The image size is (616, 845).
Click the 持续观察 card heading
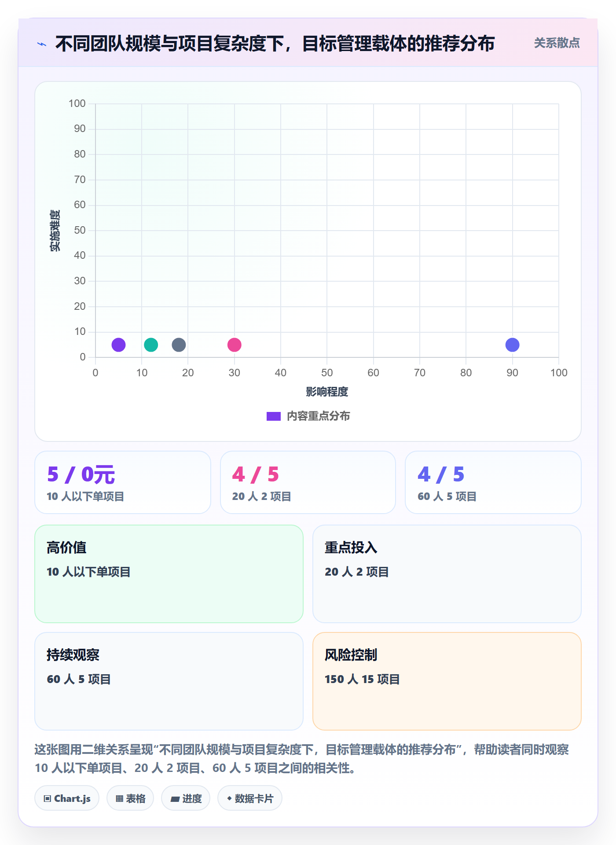pos(73,655)
